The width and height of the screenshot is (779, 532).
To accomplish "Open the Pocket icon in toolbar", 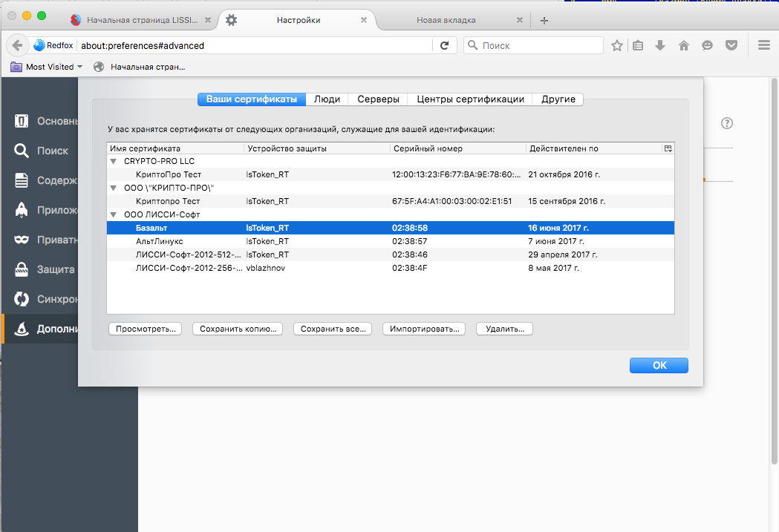I will tap(731, 45).
